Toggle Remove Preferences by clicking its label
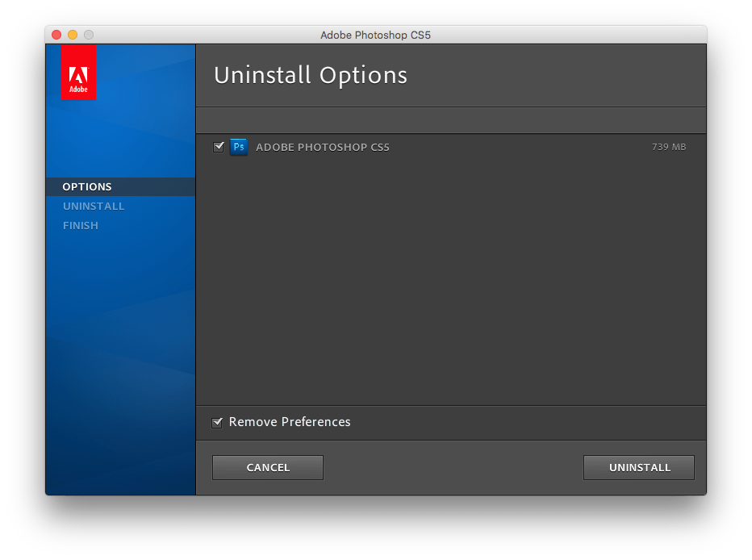Image resolution: width=752 pixels, height=560 pixels. (289, 422)
